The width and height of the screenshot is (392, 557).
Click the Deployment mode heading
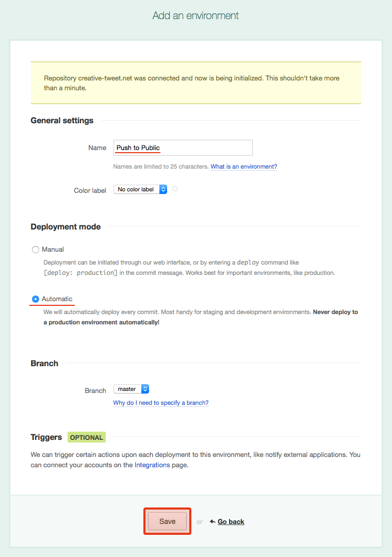tap(66, 226)
